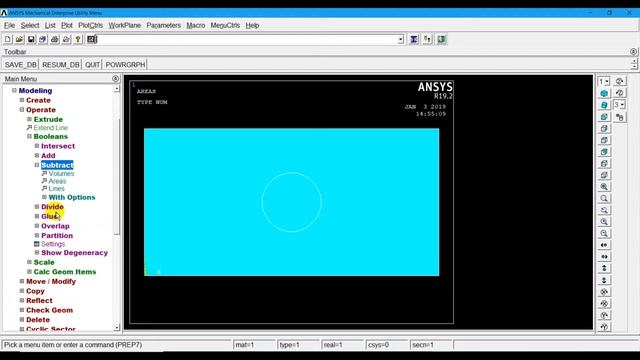640x360 pixels.
Task: Open the WorkPlane menu
Action: tap(124, 25)
